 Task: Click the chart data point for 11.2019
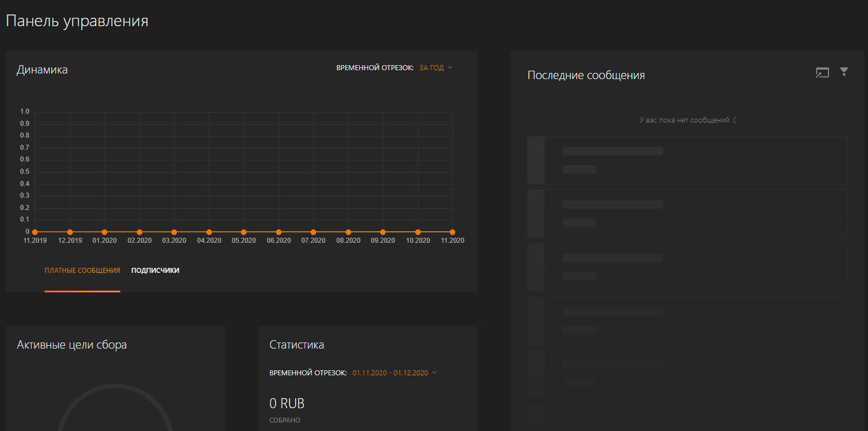[x=35, y=232]
